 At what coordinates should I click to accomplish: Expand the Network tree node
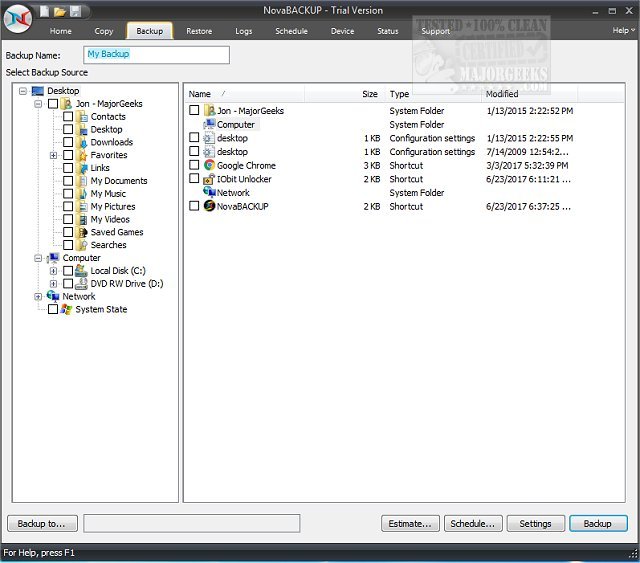click(38, 297)
